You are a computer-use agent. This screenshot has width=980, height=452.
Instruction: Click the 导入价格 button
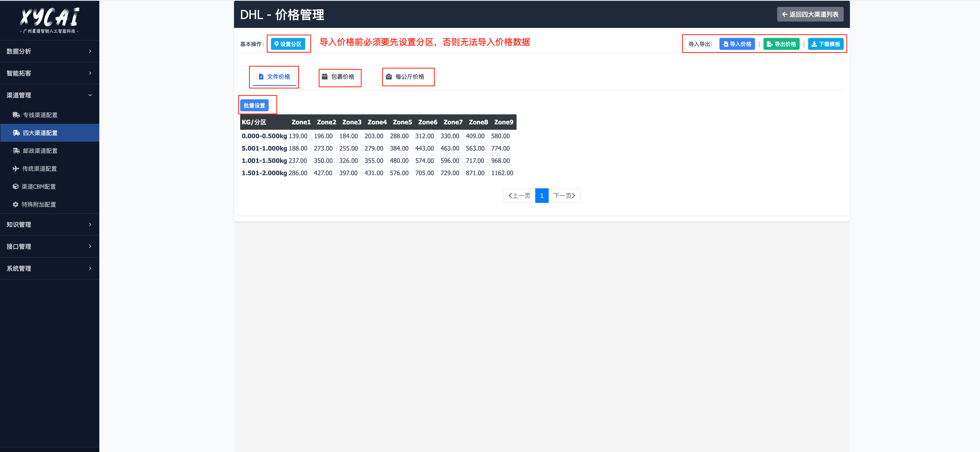pyautogui.click(x=737, y=44)
